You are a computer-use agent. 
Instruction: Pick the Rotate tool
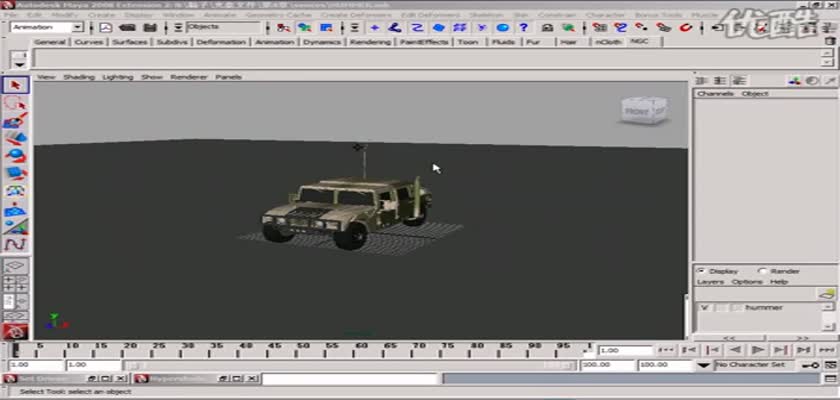pyautogui.click(x=16, y=155)
